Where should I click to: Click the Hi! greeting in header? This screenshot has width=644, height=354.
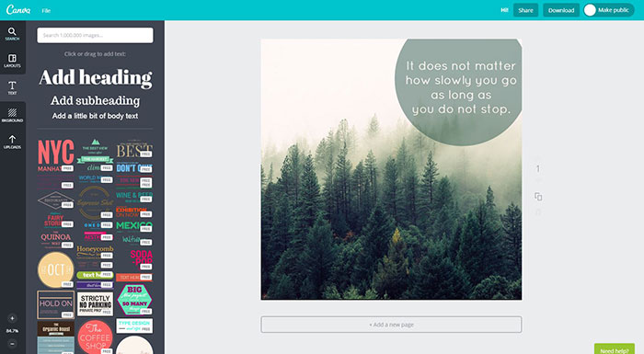click(x=504, y=10)
